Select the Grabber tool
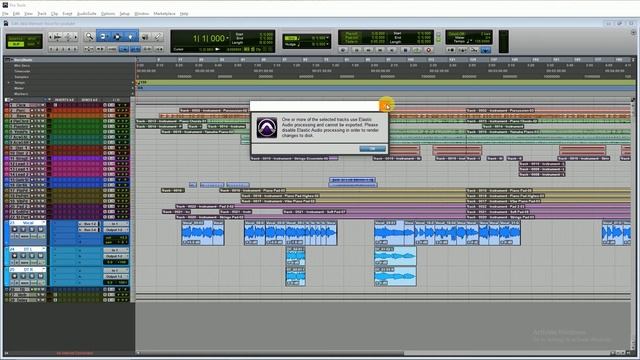This screenshot has height=360, width=640. pos(131,37)
